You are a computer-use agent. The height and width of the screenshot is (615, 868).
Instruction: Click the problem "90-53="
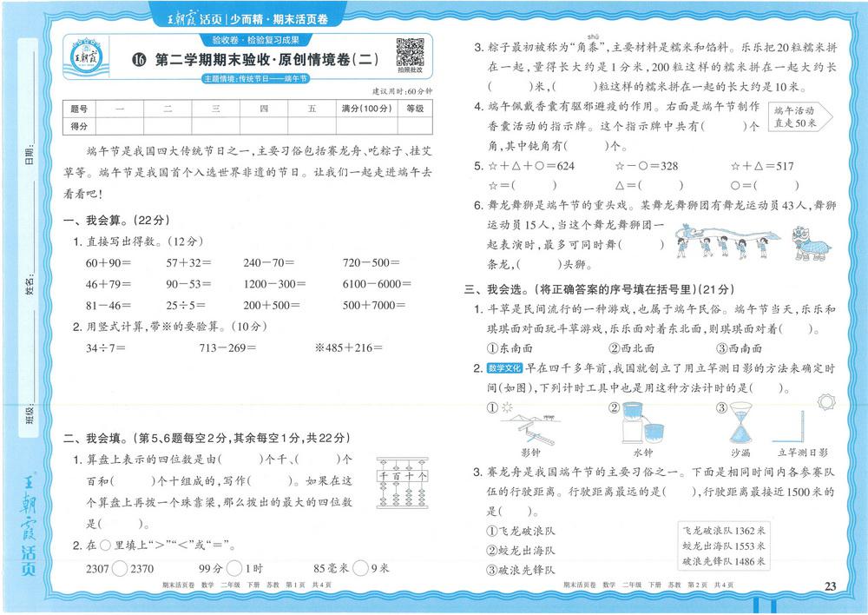tap(188, 284)
